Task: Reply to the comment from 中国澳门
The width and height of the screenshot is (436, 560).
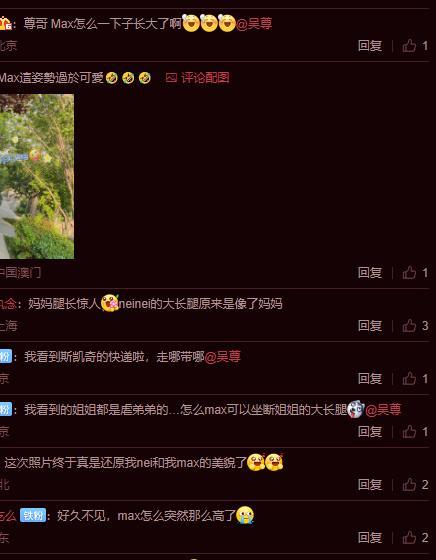Action: coord(370,273)
